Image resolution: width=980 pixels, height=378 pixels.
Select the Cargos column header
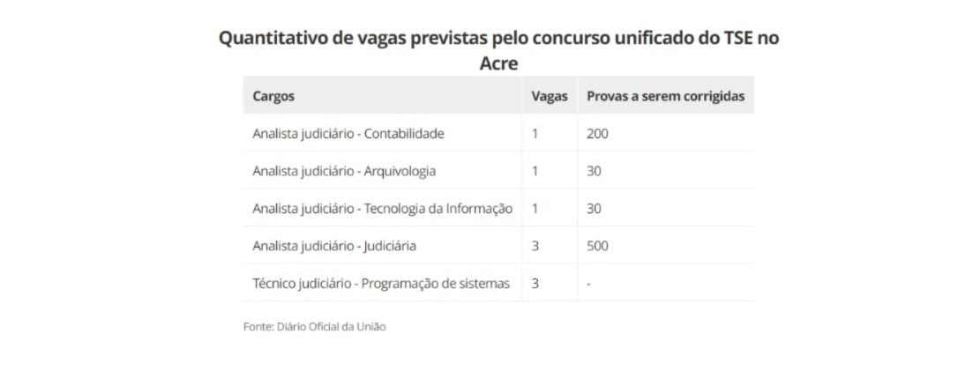[273, 96]
